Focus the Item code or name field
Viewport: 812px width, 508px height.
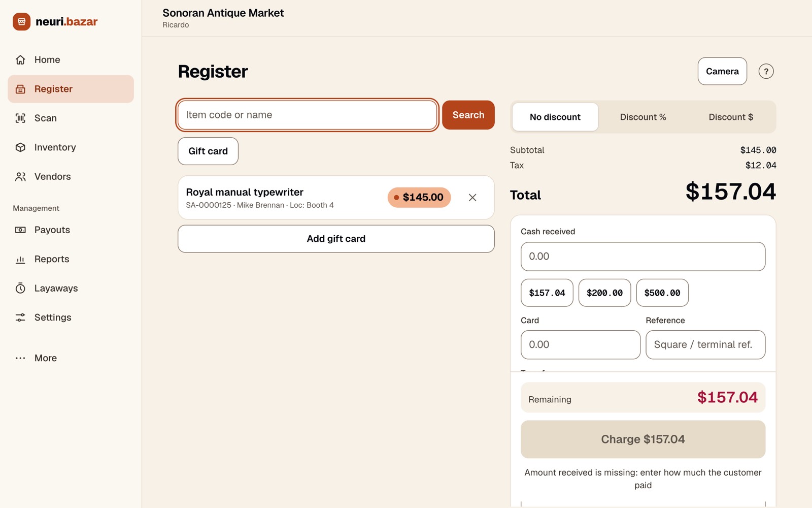click(307, 115)
